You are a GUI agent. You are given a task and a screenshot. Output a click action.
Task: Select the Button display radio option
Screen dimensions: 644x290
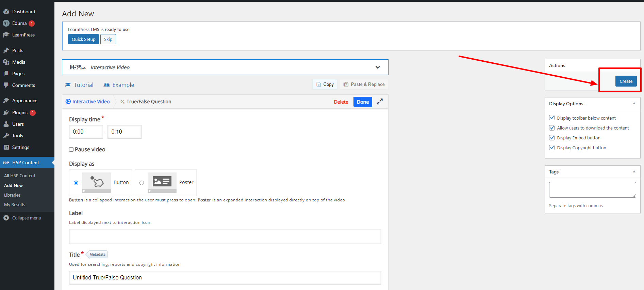[x=76, y=183]
